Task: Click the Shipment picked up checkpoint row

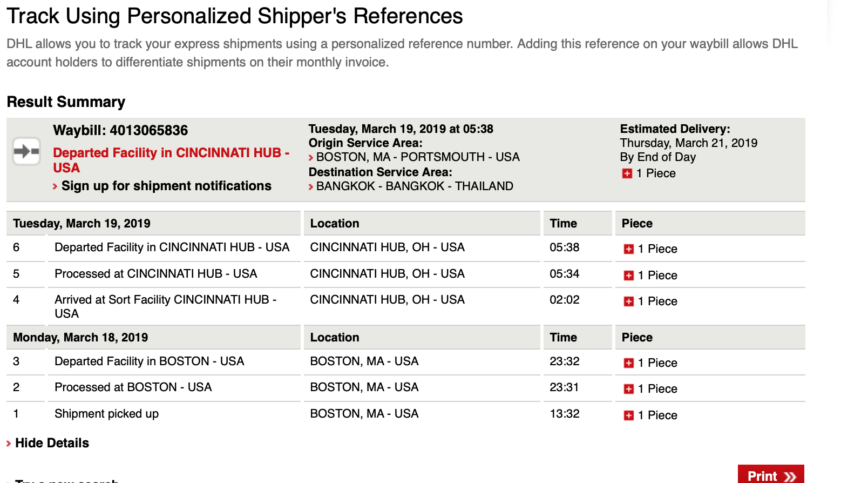Action: pos(405,414)
